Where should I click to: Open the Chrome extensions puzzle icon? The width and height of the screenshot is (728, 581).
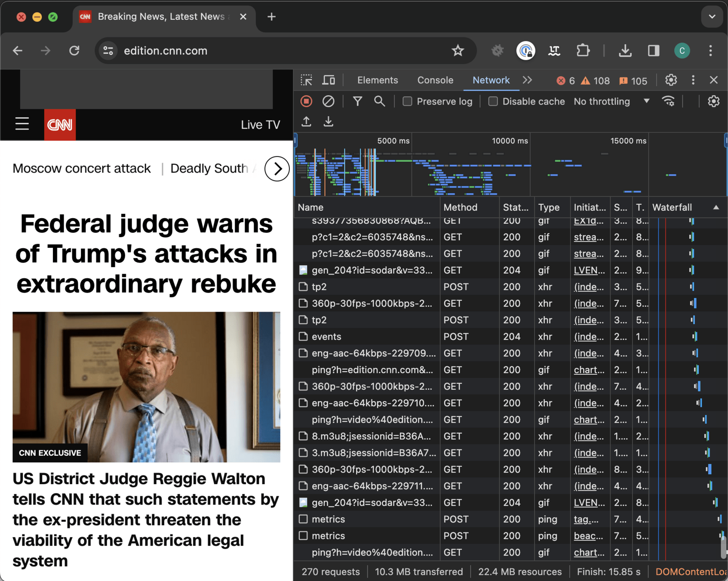click(583, 51)
